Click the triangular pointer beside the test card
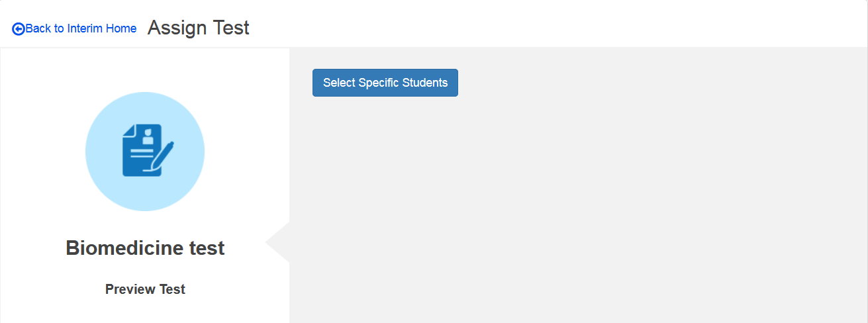 (279, 243)
